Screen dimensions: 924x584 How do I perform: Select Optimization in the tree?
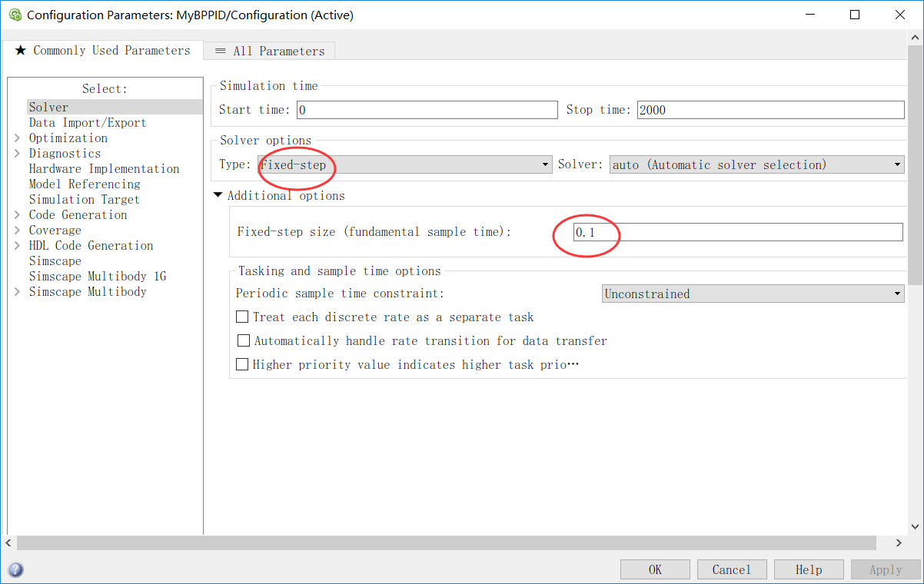(68, 138)
